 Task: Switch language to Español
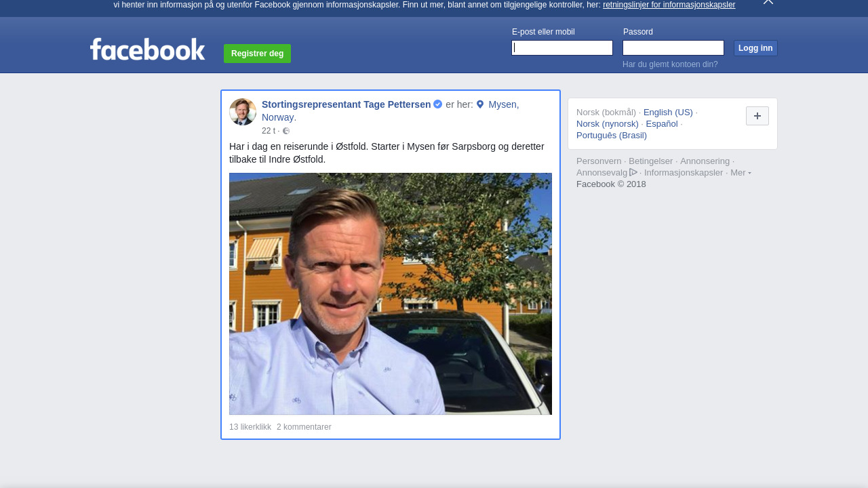662,124
